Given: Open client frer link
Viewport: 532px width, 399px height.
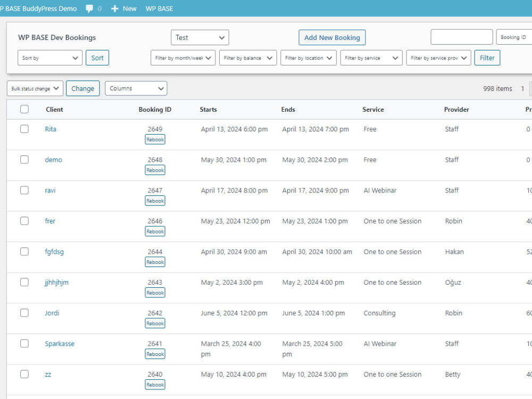Looking at the screenshot, I should (50, 221).
